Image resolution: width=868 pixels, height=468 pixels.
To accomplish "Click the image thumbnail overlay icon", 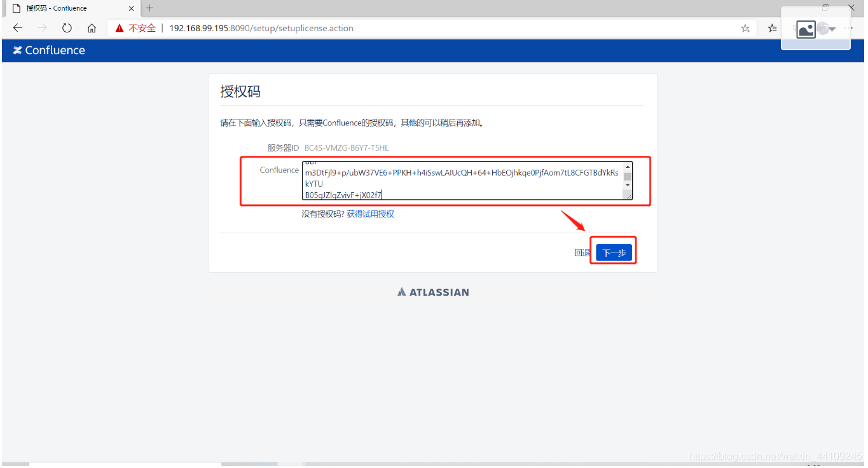I will click(806, 29).
